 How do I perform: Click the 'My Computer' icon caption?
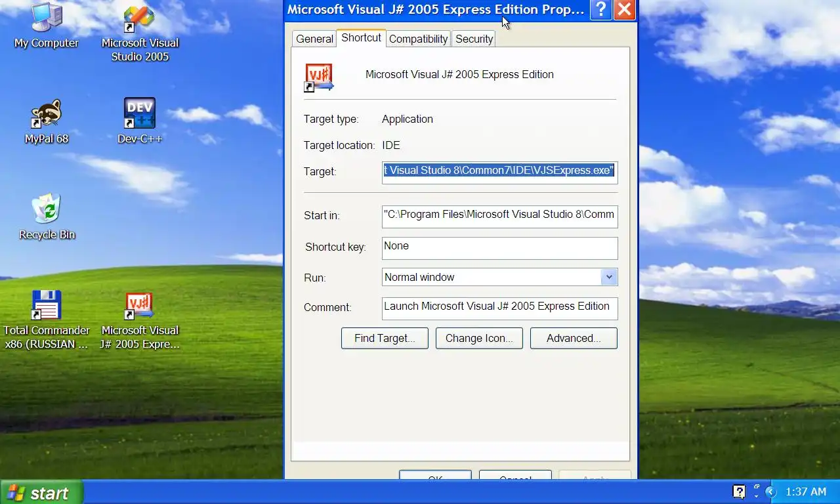click(x=47, y=43)
